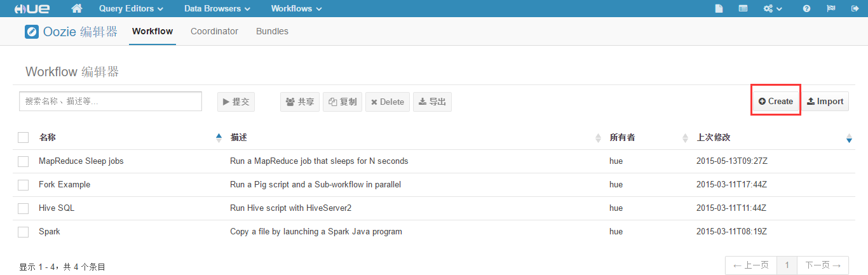Switch to the Bundles tab
868x275 pixels.
pyautogui.click(x=272, y=31)
